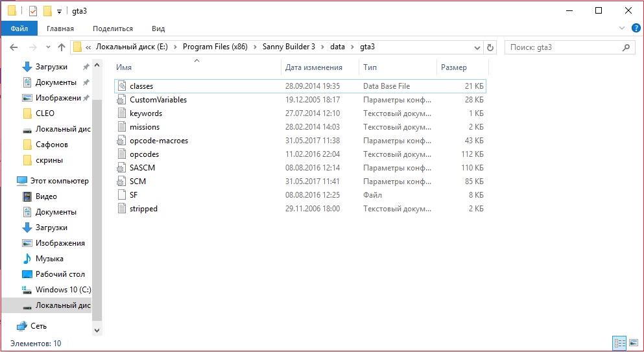
Task: Expand the ribbon with the chevron
Action: pyautogui.click(x=621, y=29)
